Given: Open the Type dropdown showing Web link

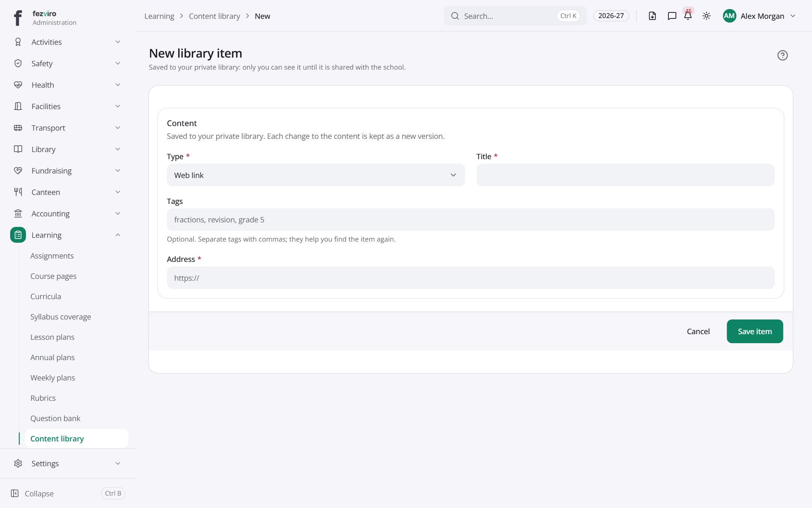Looking at the screenshot, I should pyautogui.click(x=316, y=175).
